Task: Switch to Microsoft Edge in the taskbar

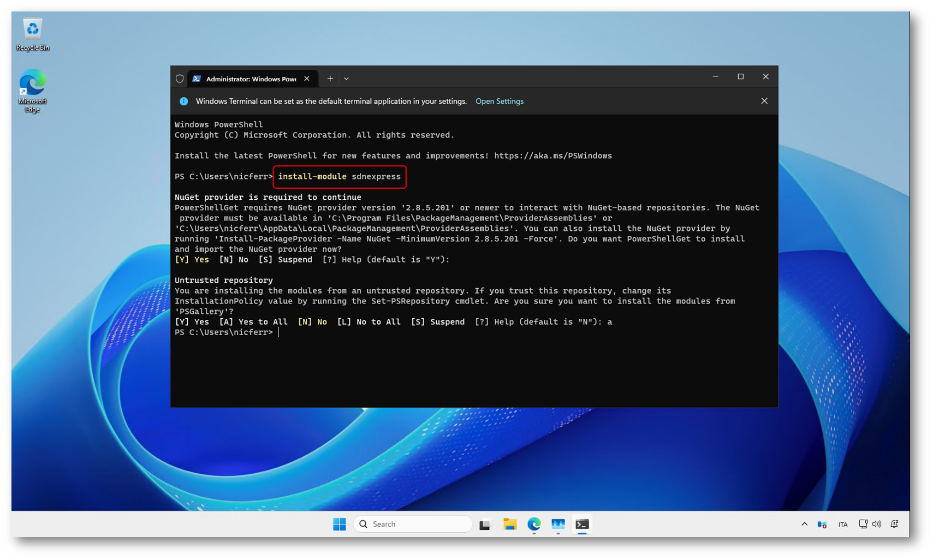Action: click(x=534, y=524)
